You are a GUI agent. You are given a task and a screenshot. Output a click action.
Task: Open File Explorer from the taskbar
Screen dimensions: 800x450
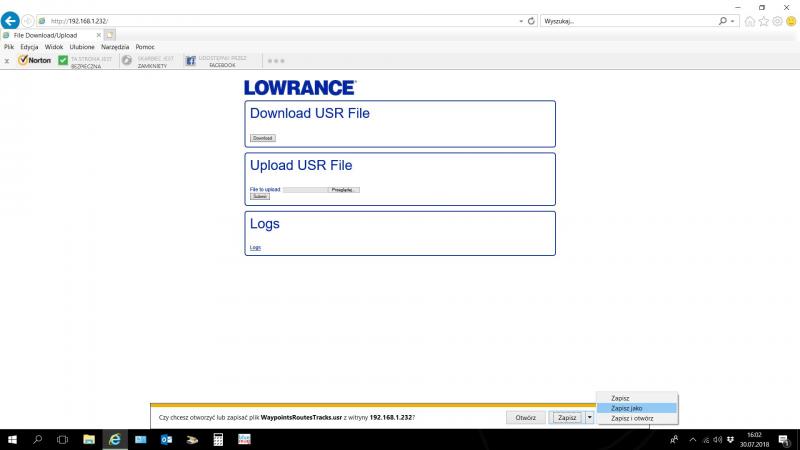[88, 439]
